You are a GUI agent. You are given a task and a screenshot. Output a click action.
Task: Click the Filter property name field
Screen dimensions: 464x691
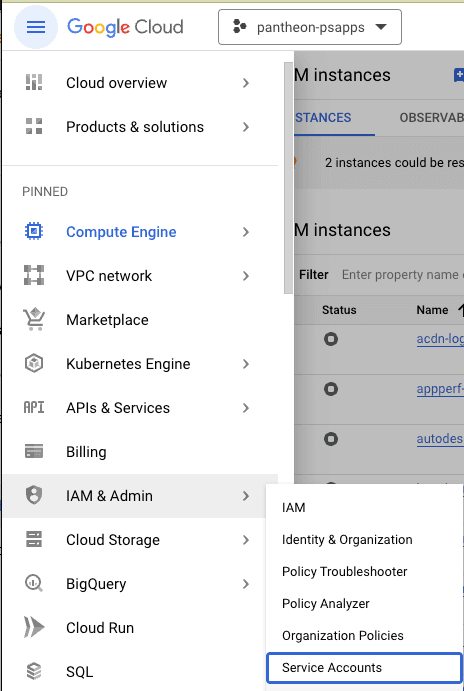402,275
